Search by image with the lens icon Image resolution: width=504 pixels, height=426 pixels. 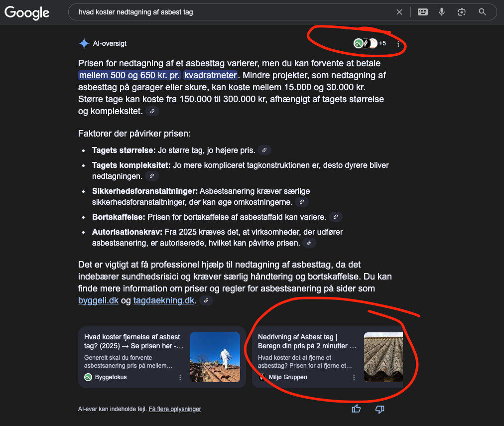(462, 12)
